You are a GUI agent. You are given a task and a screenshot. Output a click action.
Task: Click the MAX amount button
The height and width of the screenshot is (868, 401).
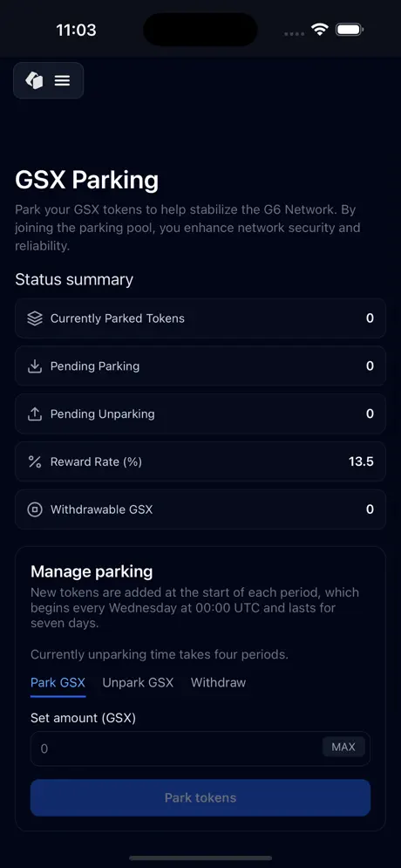coord(343,747)
